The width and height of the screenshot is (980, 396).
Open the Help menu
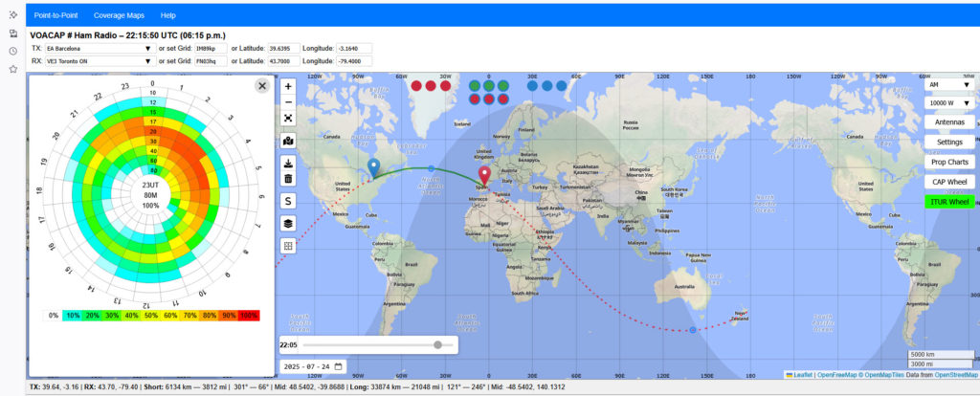(168, 16)
